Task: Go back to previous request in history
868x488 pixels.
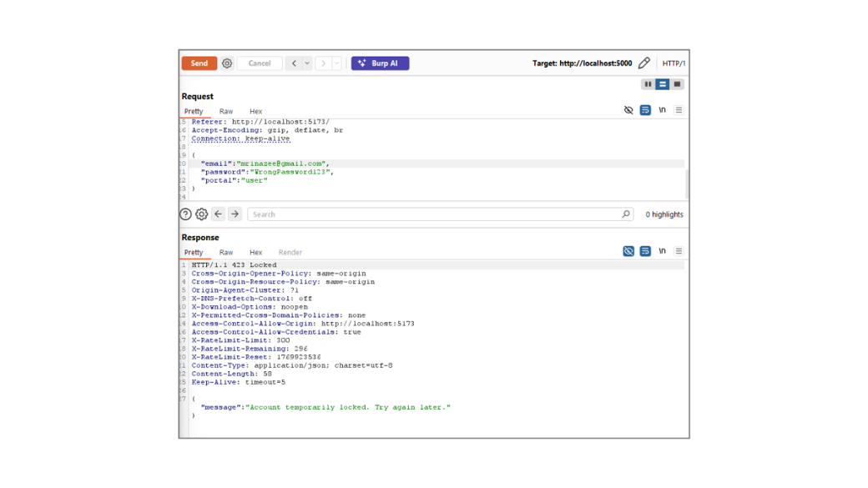Action: pos(294,63)
